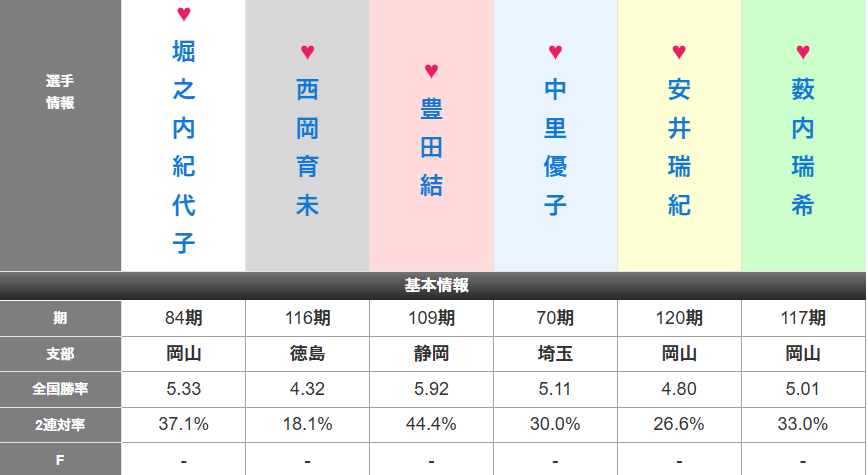Open racer profile 安井瑞紀
Screen dimensions: 868x475
pyautogui.click(x=679, y=147)
